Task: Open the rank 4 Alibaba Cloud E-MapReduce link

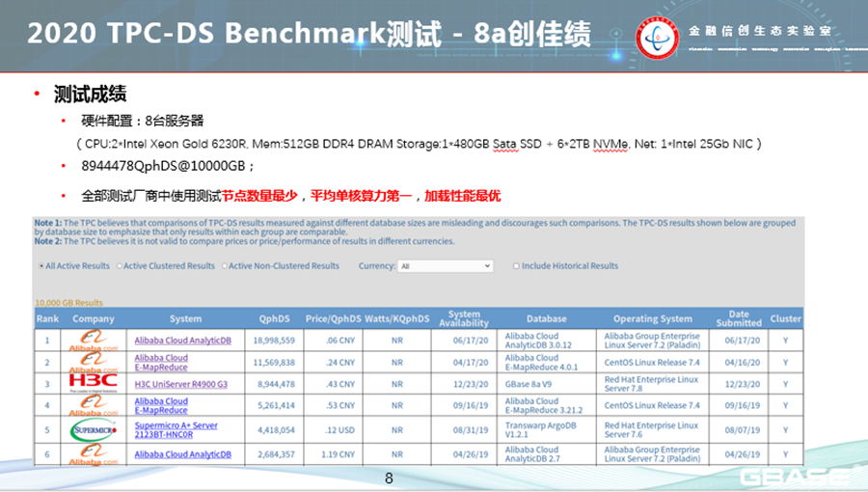Action: (161, 406)
